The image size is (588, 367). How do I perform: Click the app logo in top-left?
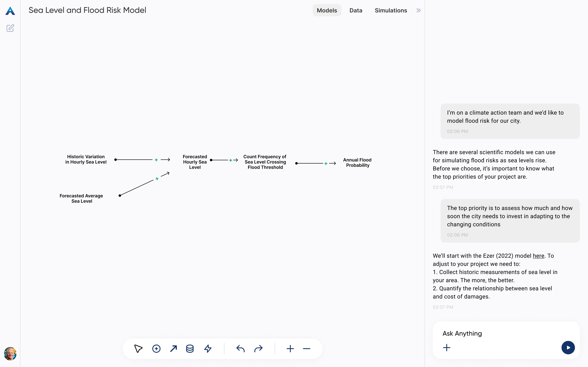(x=10, y=11)
